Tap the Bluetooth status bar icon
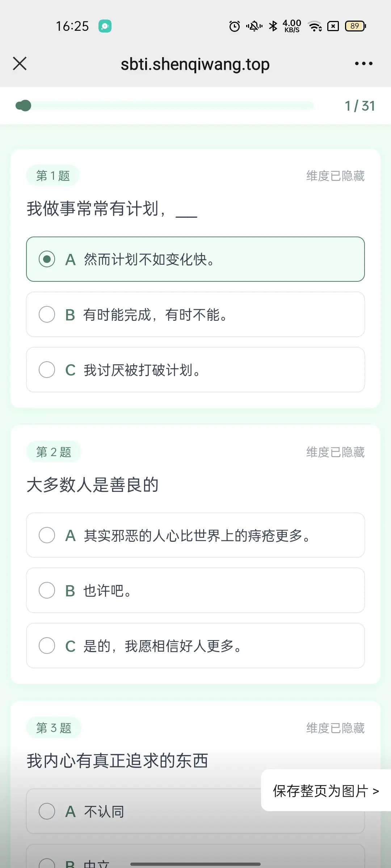 pos(273,26)
